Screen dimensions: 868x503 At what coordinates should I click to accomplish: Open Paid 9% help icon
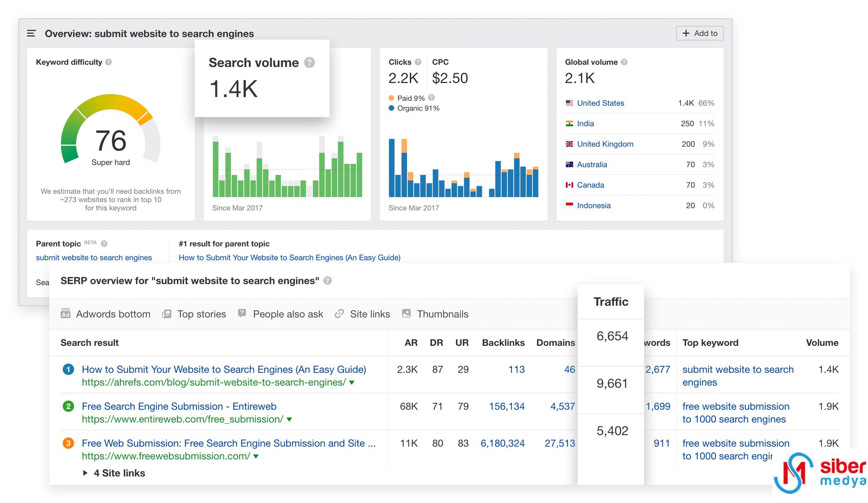click(432, 98)
